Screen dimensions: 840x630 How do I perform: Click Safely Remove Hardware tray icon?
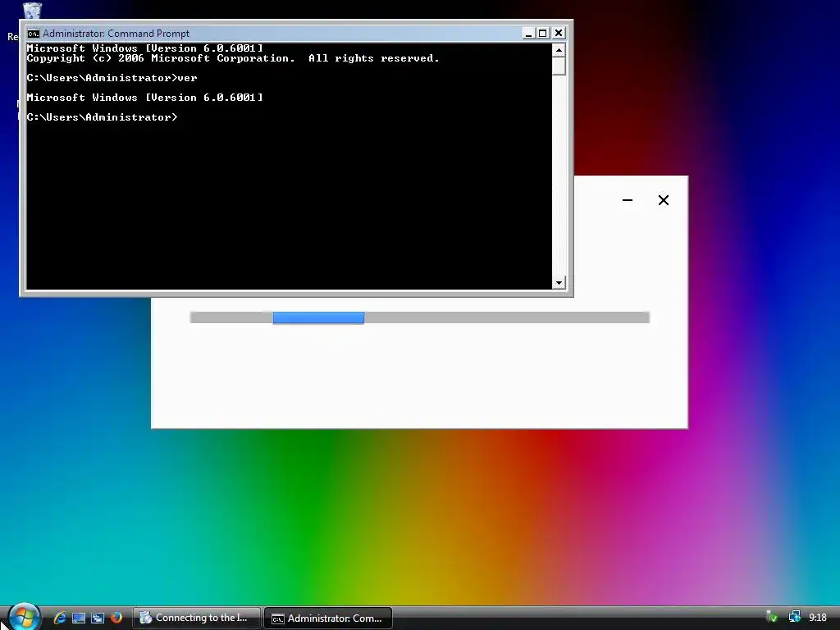coord(771,617)
